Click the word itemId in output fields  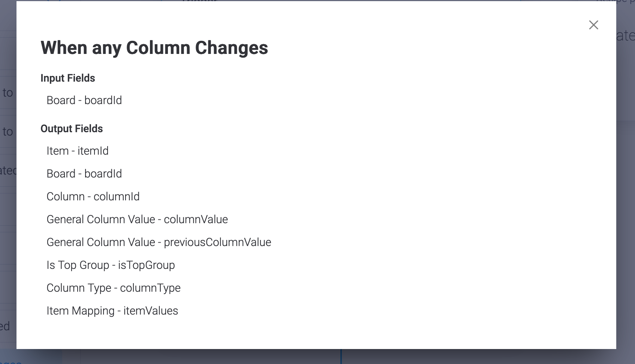[x=93, y=151]
